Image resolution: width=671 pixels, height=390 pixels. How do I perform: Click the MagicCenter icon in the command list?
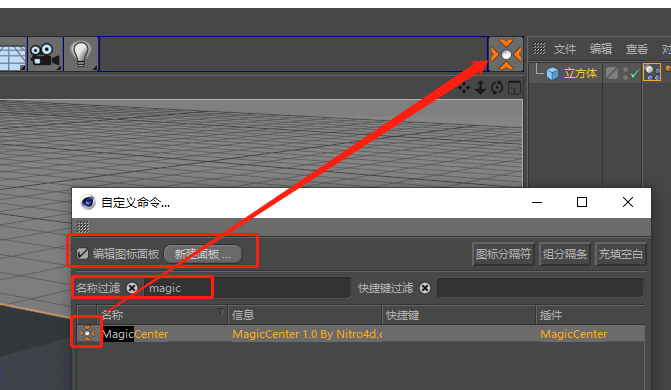tap(87, 333)
